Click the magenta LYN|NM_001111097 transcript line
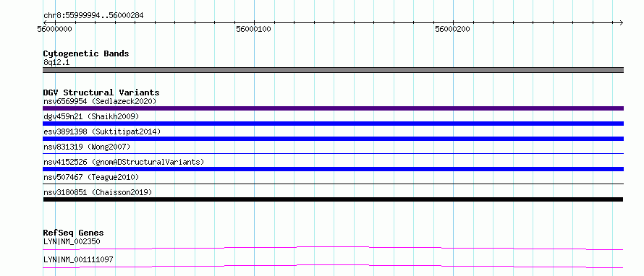Screen dimensions: 644x276 click(333, 266)
